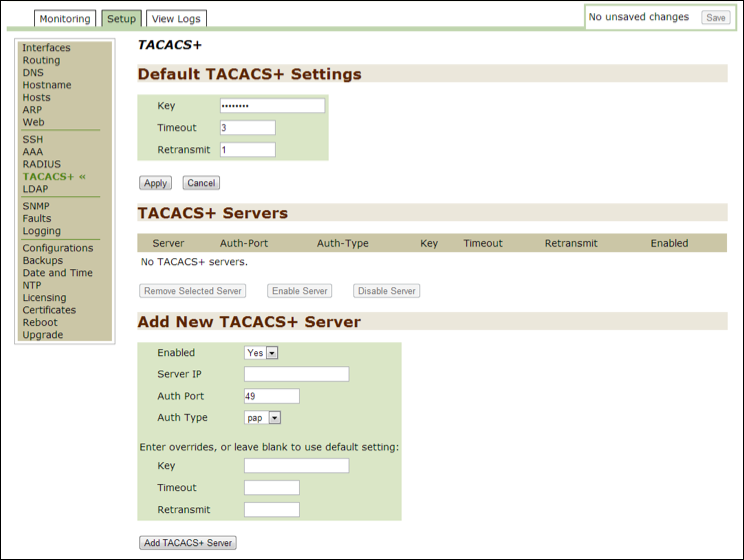Click Cancel under default settings

pos(201,183)
